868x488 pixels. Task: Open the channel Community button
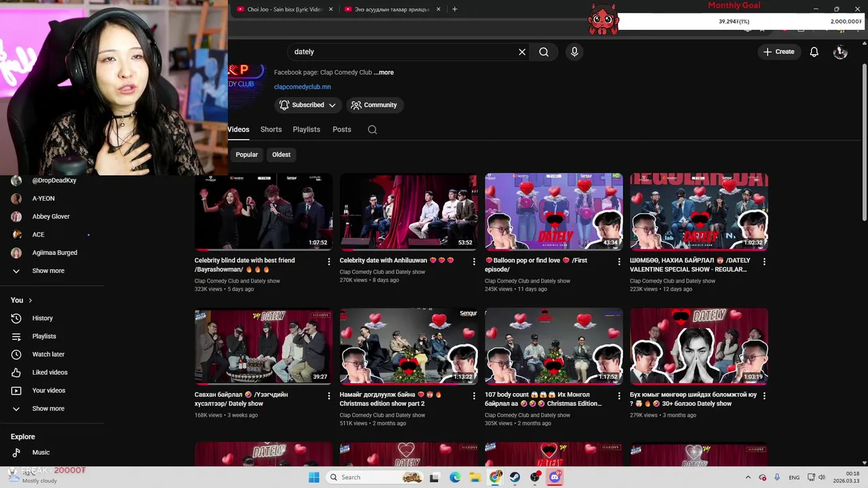coord(374,105)
